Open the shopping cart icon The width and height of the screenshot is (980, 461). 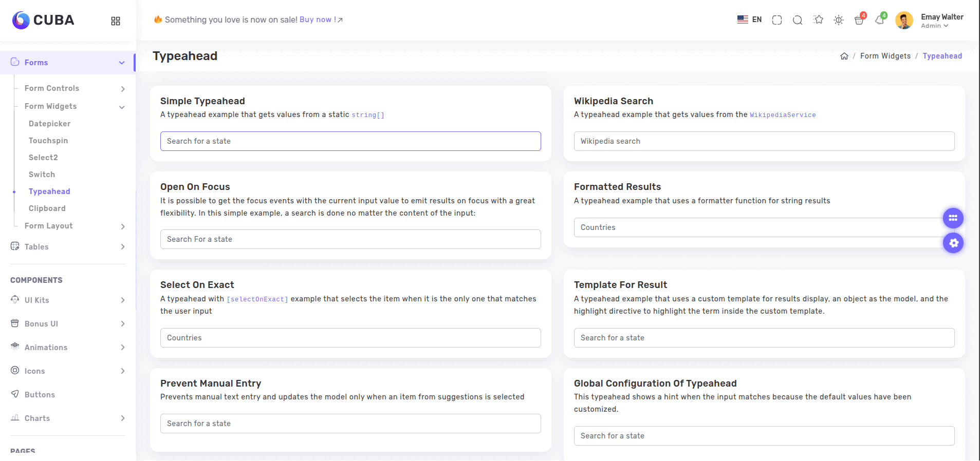click(x=859, y=21)
